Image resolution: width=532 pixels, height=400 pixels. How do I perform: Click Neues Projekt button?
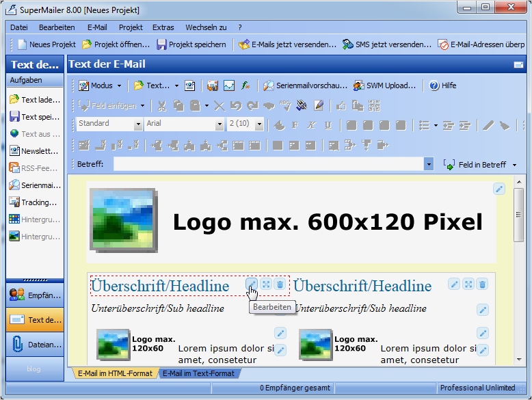point(46,44)
